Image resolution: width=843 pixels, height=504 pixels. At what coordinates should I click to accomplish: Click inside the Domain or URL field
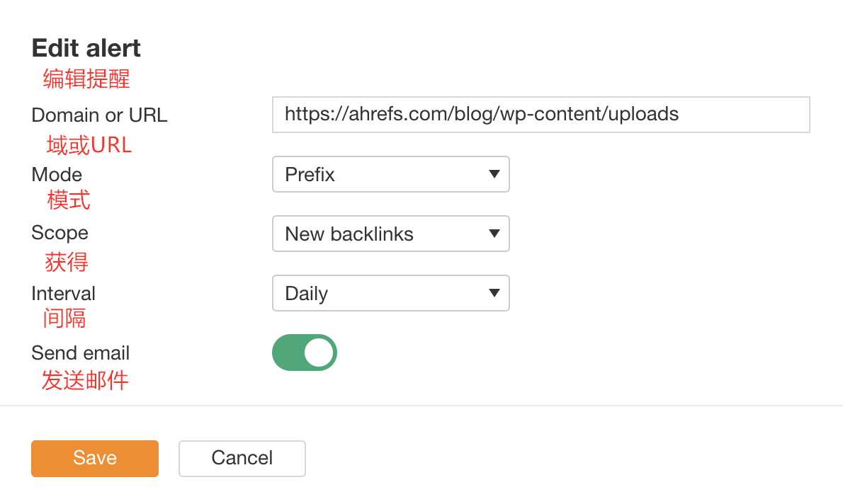541,114
